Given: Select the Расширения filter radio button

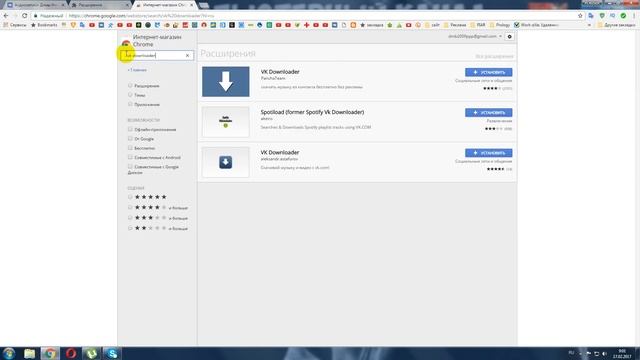Looking at the screenshot, I should [130, 86].
